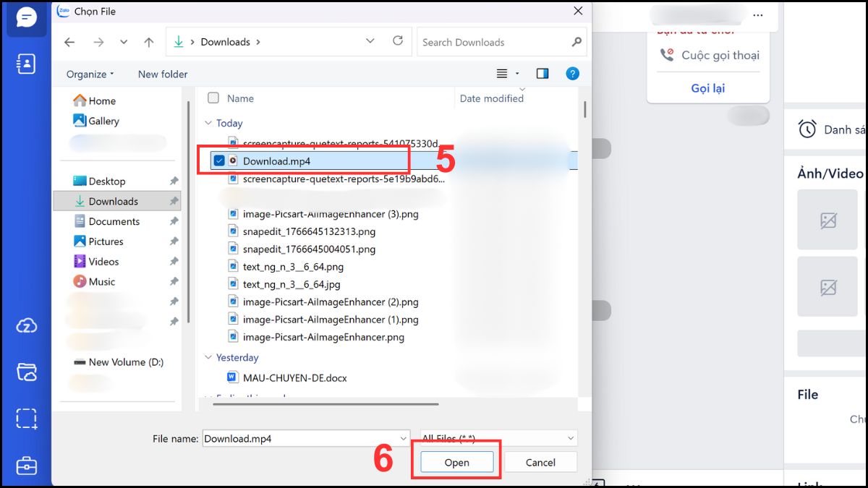Open the more options ellipsis in Zalo
This screenshot has width=868, height=488.
tap(758, 14)
